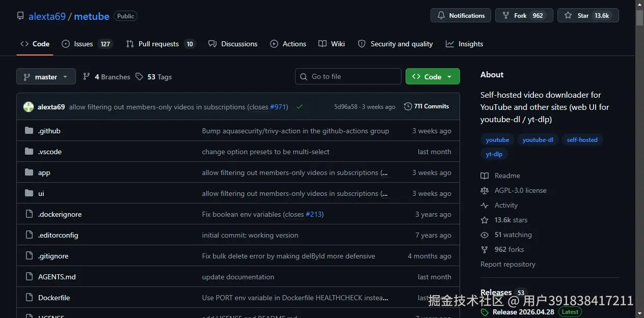Image resolution: width=644 pixels, height=318 pixels.
Task: Expand the master branch dropdown
Action: (x=46, y=76)
